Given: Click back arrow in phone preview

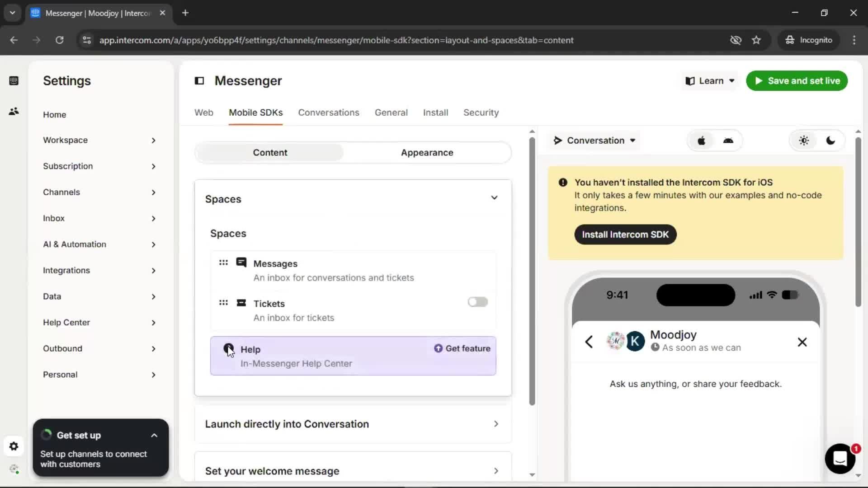Looking at the screenshot, I should (589, 342).
